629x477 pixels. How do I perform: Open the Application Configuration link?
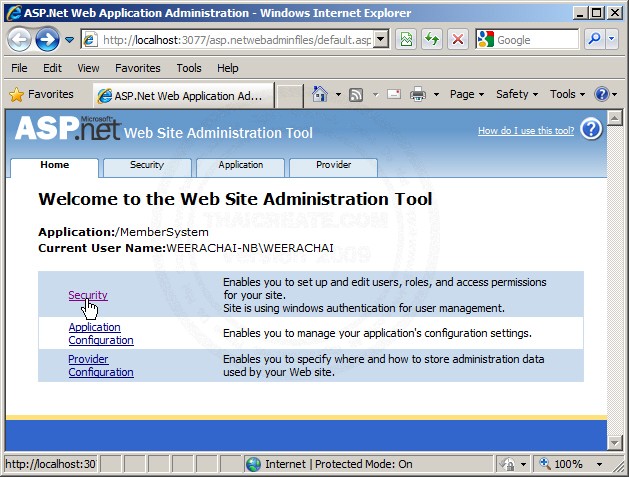[101, 333]
